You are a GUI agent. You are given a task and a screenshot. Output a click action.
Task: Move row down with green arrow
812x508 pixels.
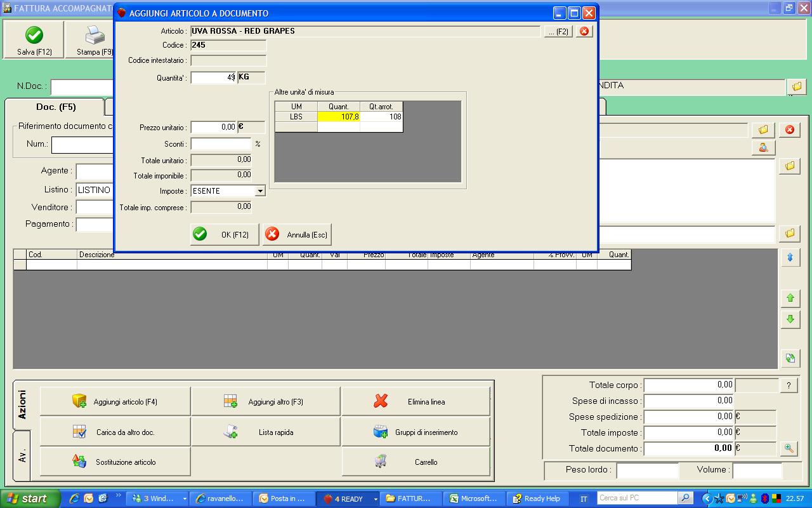(790, 319)
